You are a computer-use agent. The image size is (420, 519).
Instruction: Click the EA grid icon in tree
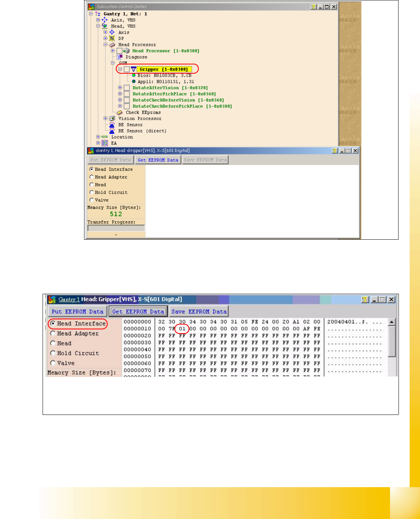click(x=105, y=143)
